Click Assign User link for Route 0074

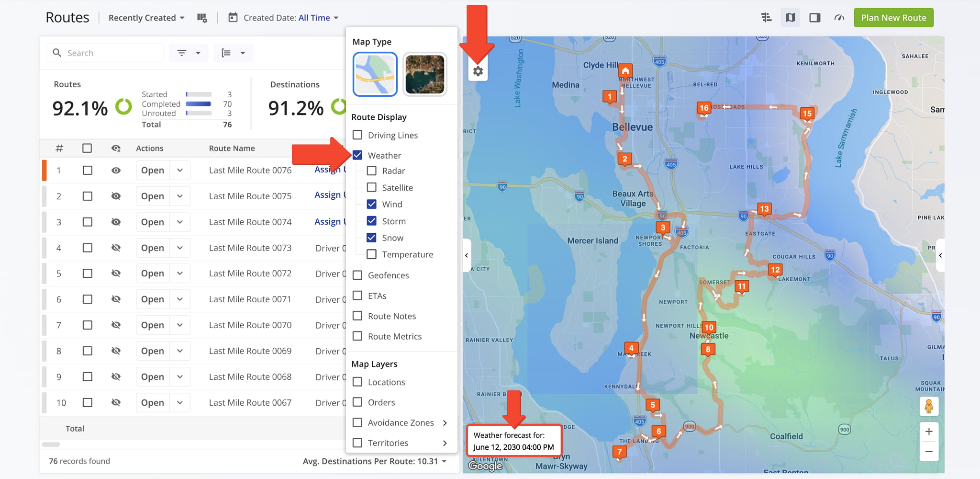click(330, 222)
